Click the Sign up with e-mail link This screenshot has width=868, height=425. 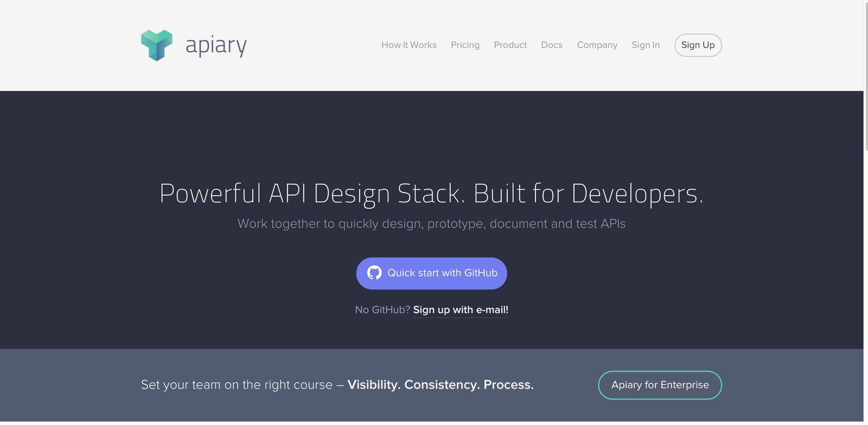pos(461,310)
